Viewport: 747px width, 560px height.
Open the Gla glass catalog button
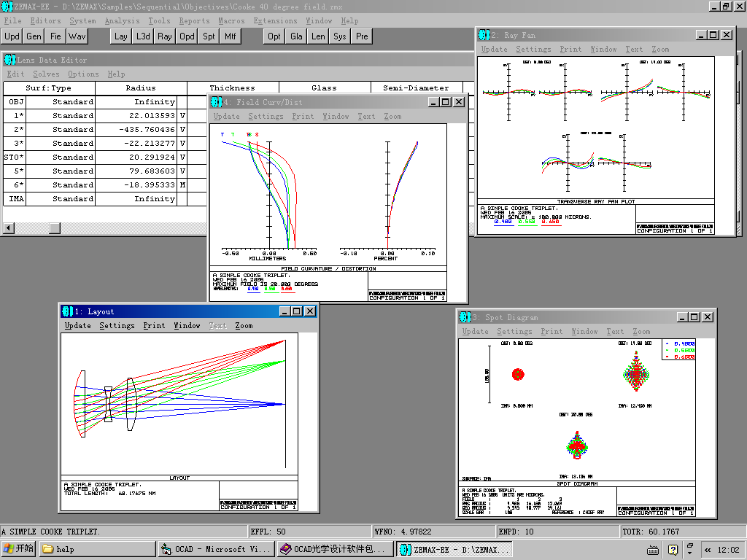point(296,36)
